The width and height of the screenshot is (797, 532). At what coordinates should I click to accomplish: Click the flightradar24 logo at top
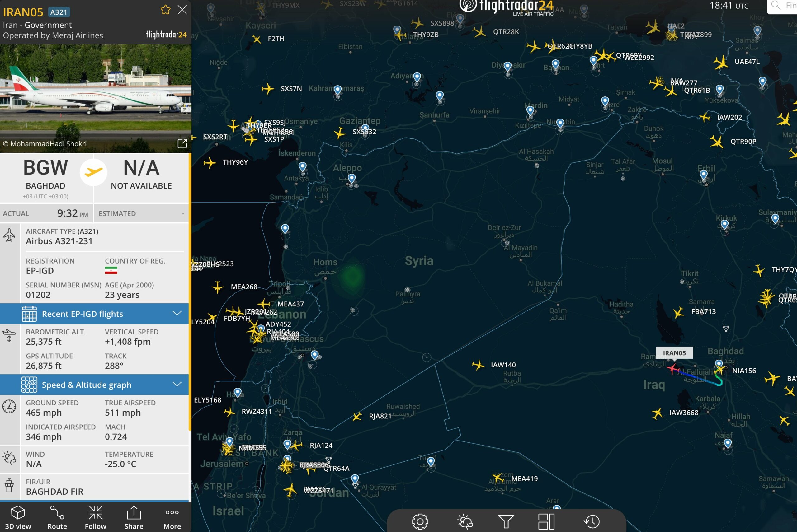coord(506,7)
